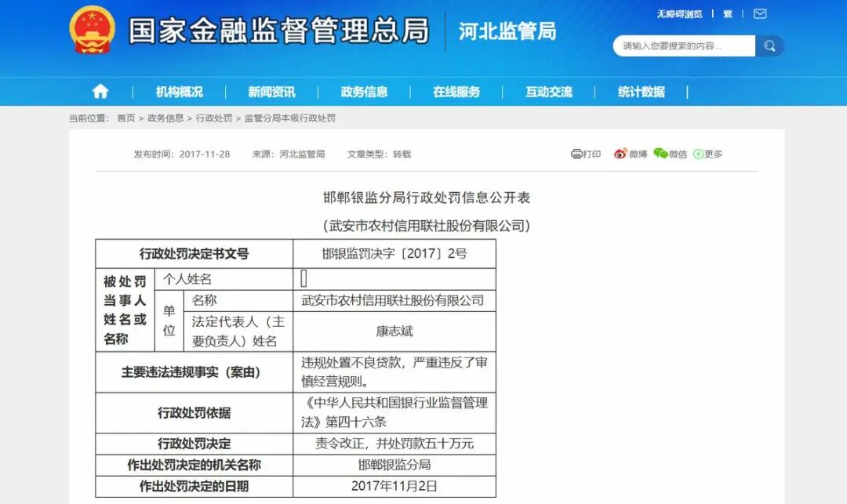
Task: Go to 在线服务 section
Action: point(456,92)
